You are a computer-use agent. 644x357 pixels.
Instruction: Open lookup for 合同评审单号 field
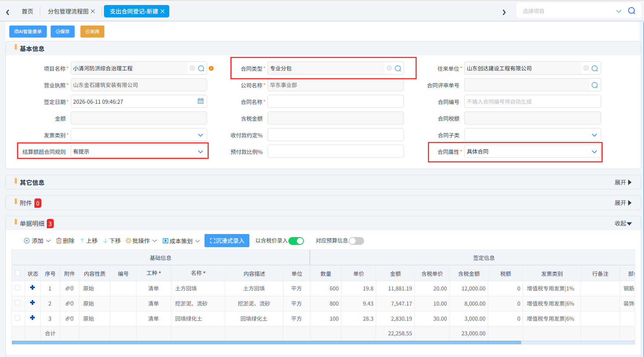coord(595,85)
